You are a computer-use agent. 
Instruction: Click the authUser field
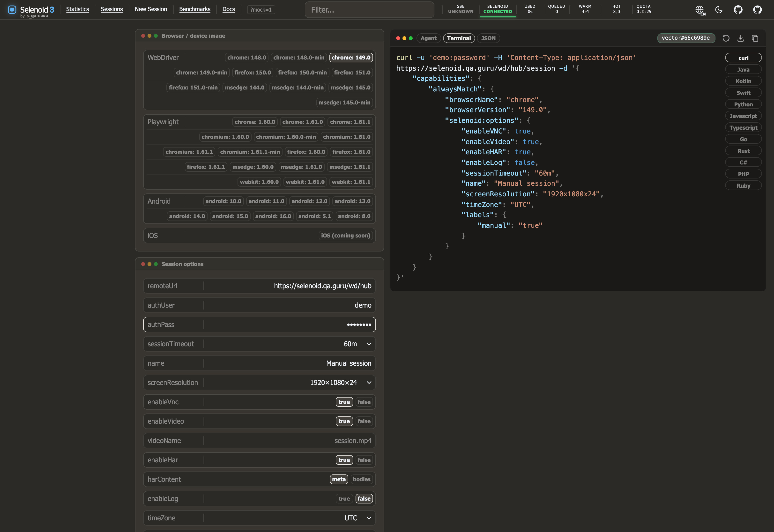[259, 305]
